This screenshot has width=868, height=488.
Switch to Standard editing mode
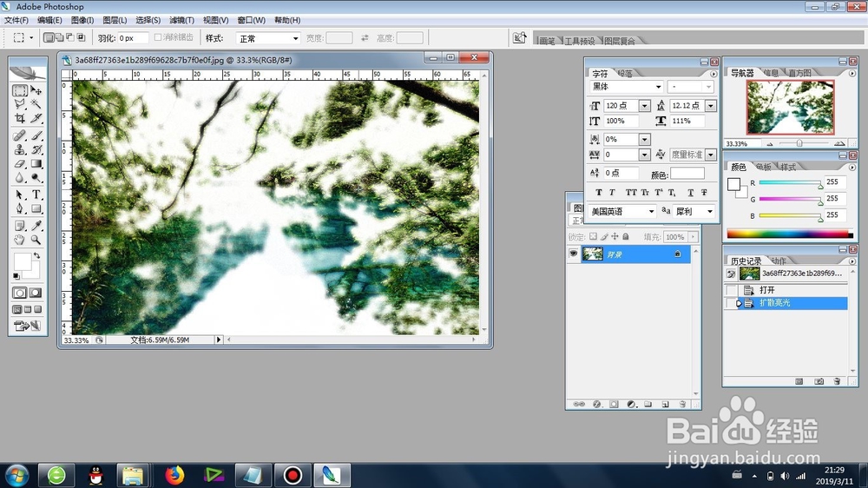click(x=20, y=293)
